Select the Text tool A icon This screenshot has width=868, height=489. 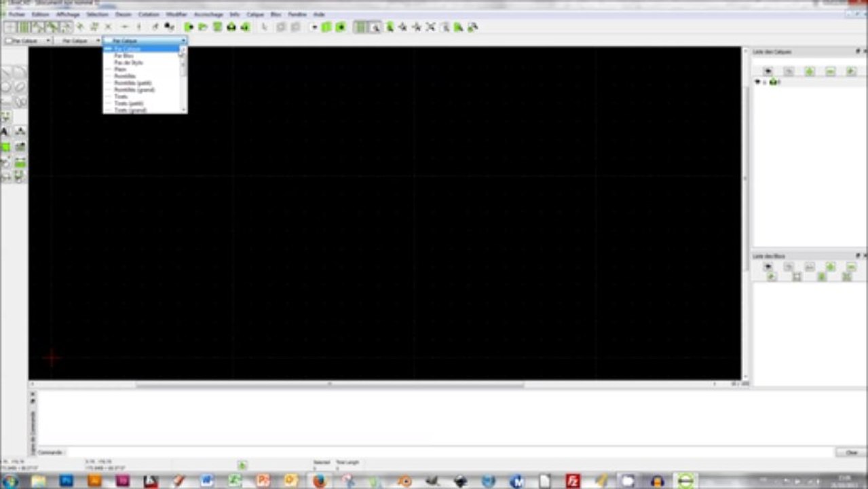5,131
